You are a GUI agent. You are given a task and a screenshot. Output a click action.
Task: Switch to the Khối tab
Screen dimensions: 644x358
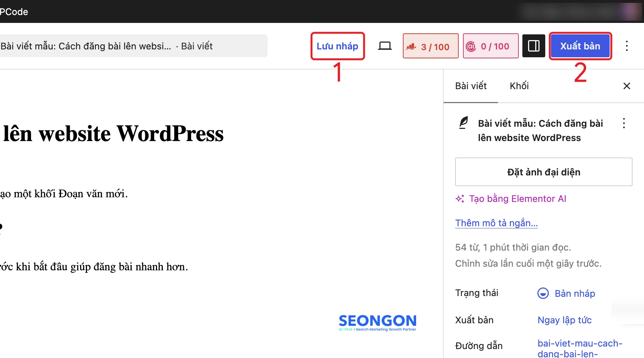(519, 86)
